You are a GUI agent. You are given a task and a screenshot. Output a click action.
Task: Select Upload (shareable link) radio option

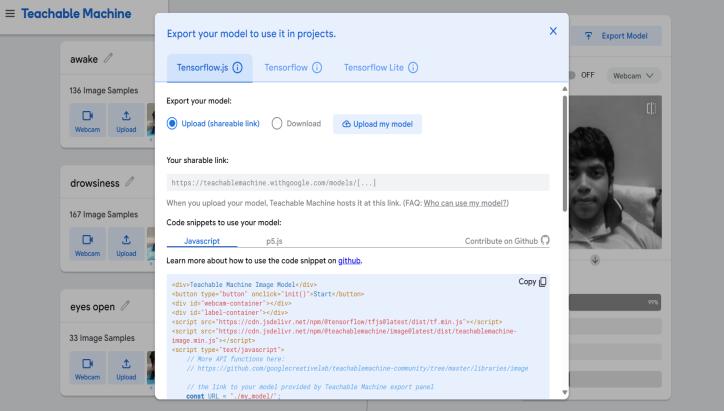(x=172, y=123)
